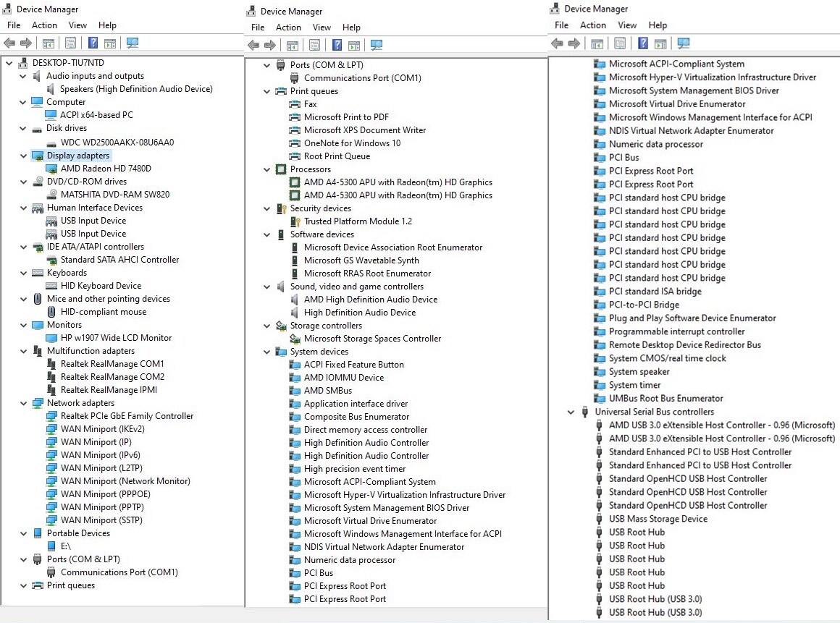The height and width of the screenshot is (623, 840).
Task: Select Remote Desktop Device Redirector Bus
Action: pyautogui.click(x=684, y=345)
